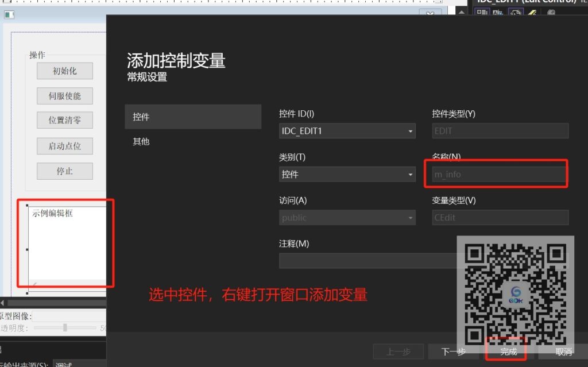This screenshot has height=367, width=588.
Task: Cancel the dialog with 取消
Action: 563,351
